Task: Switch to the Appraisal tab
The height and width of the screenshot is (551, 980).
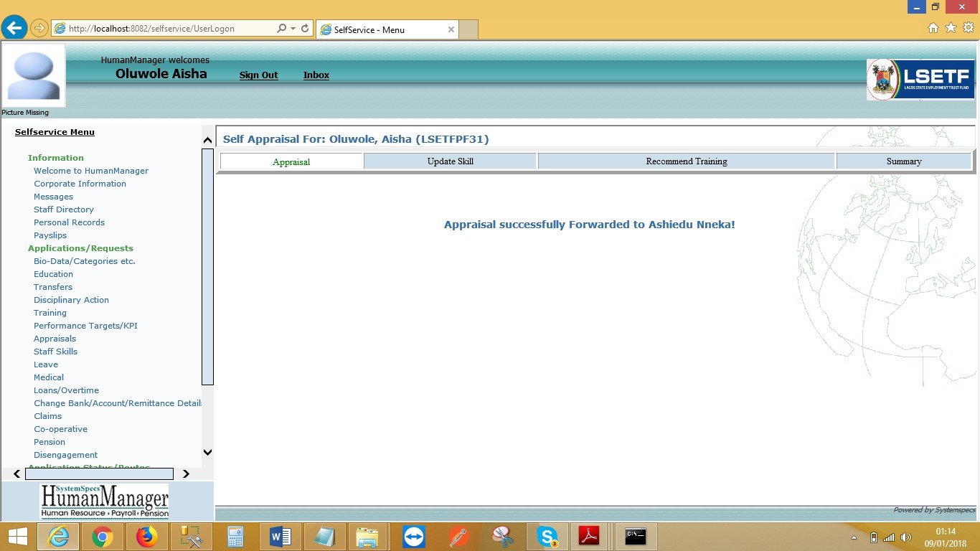Action: 291,161
